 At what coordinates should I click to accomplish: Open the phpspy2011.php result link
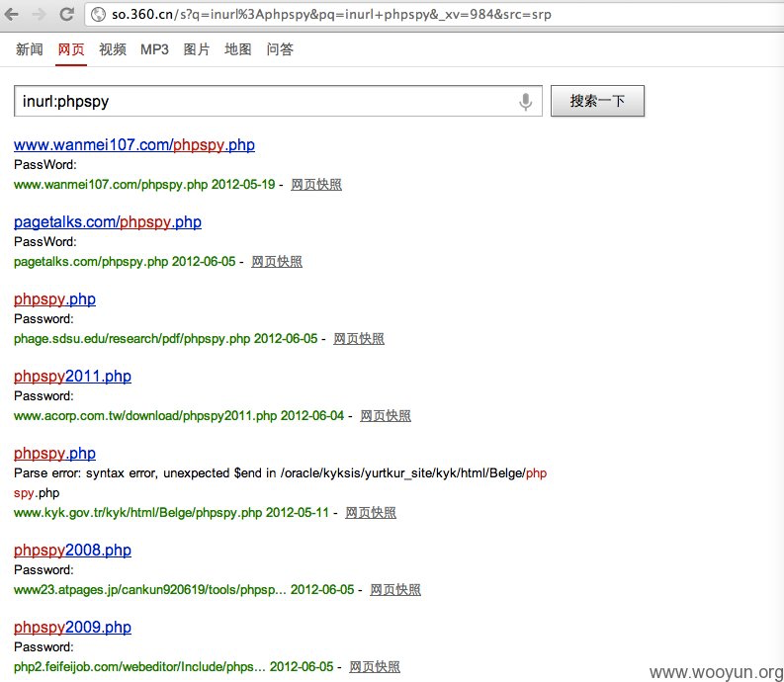(x=72, y=377)
